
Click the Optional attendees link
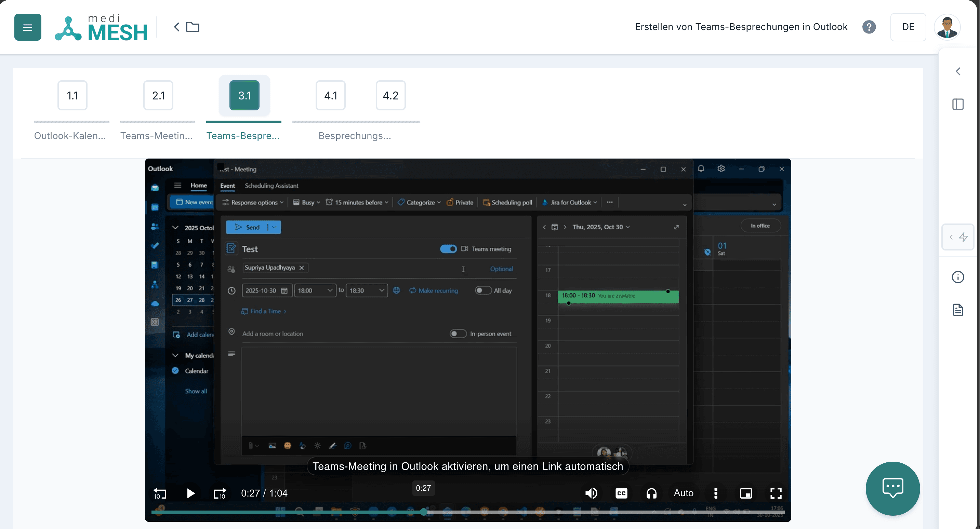click(x=501, y=269)
